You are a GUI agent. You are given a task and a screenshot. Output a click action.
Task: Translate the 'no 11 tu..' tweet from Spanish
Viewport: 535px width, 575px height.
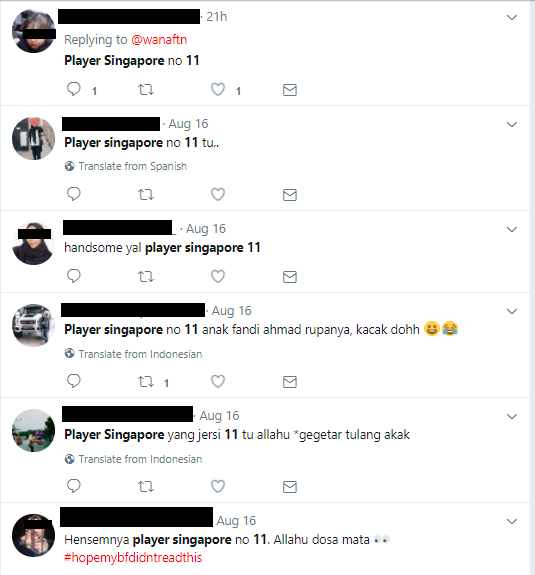126,166
